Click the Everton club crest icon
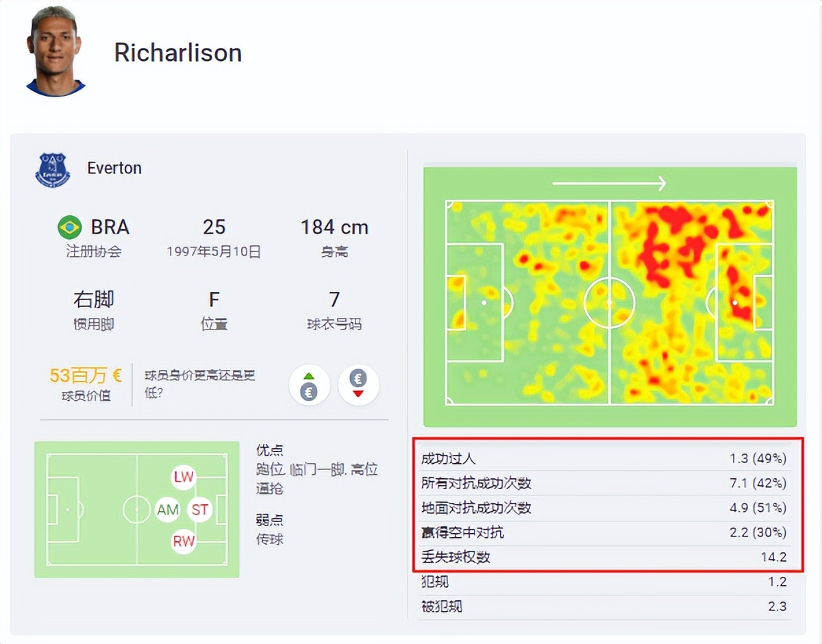This screenshot has width=822, height=644. click(x=53, y=169)
